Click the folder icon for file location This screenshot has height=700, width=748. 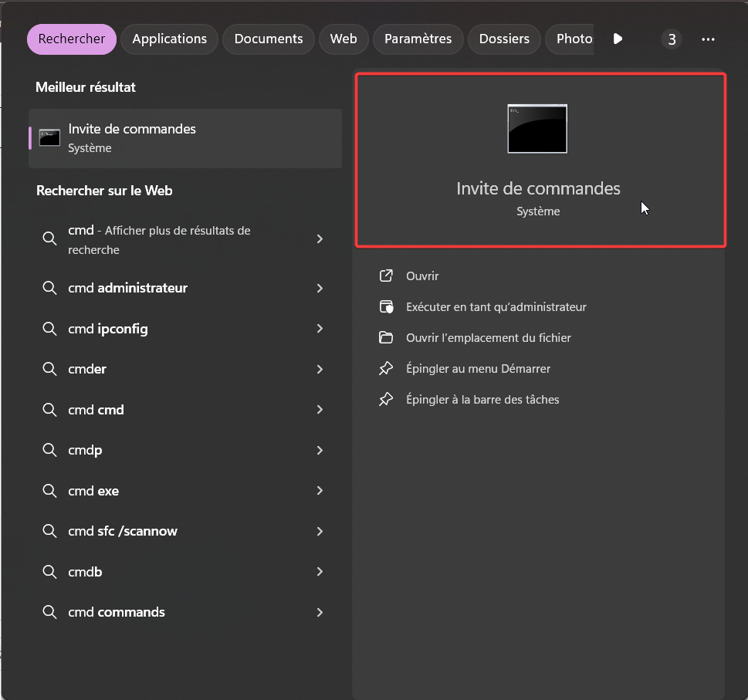click(386, 337)
